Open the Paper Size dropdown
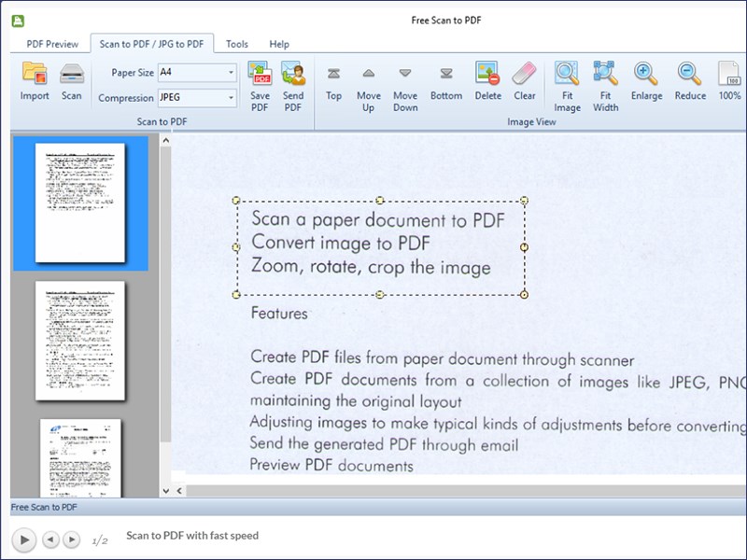 pyautogui.click(x=232, y=72)
